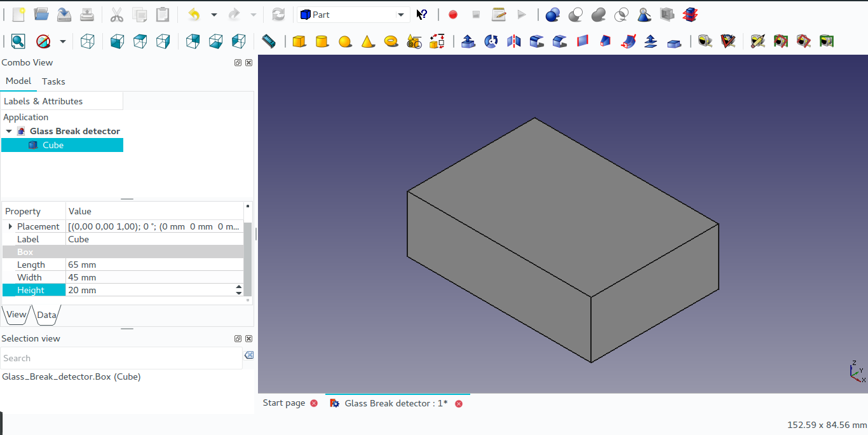Open the Start page tab
Viewport: 868px width, 435px height.
283,403
